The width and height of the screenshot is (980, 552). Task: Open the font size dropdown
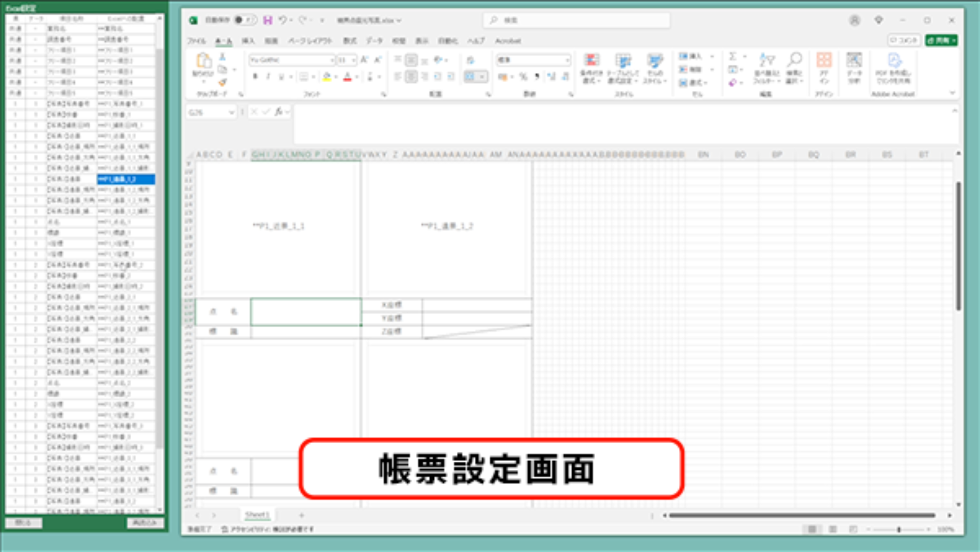pyautogui.click(x=354, y=60)
